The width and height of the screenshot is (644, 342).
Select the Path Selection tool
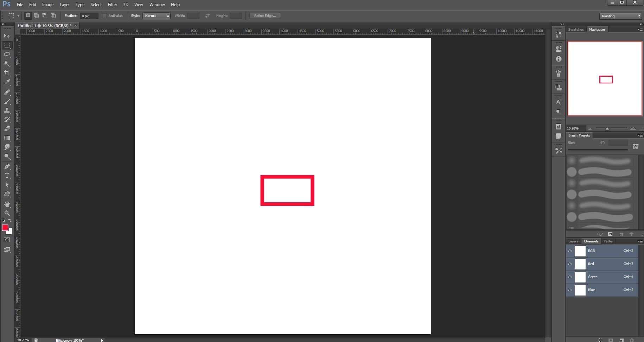click(x=7, y=185)
